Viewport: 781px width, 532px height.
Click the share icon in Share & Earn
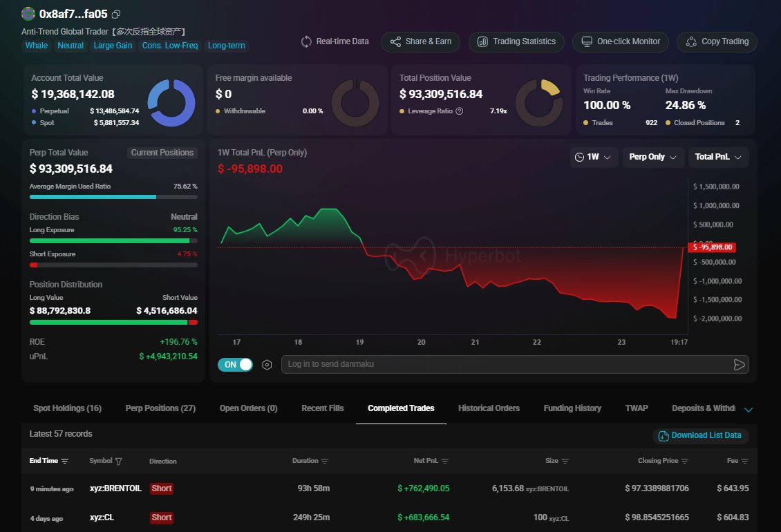click(x=395, y=42)
